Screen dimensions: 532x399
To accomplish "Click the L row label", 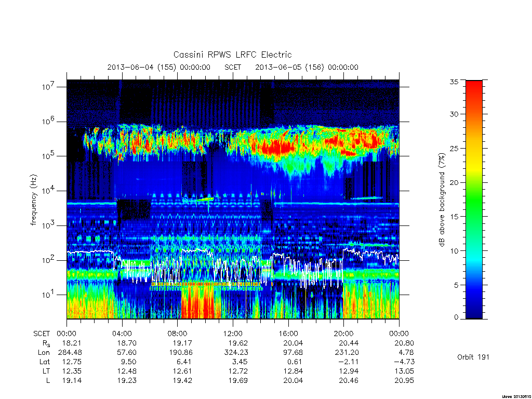I will click(x=48, y=380).
